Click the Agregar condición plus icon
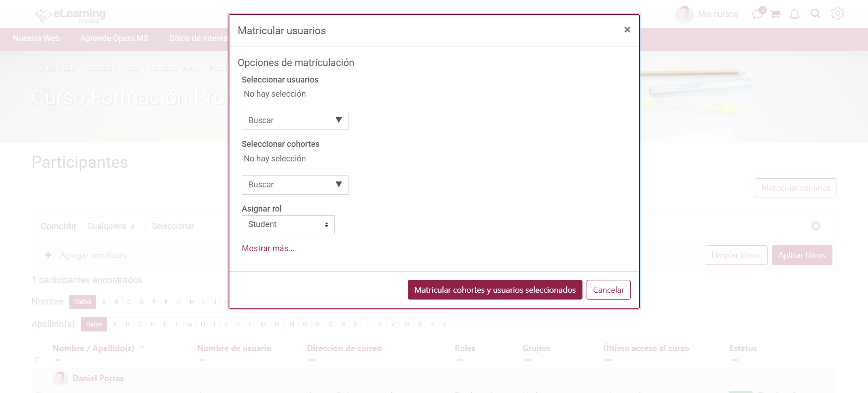Screen dimensions: 868x393 [48, 255]
